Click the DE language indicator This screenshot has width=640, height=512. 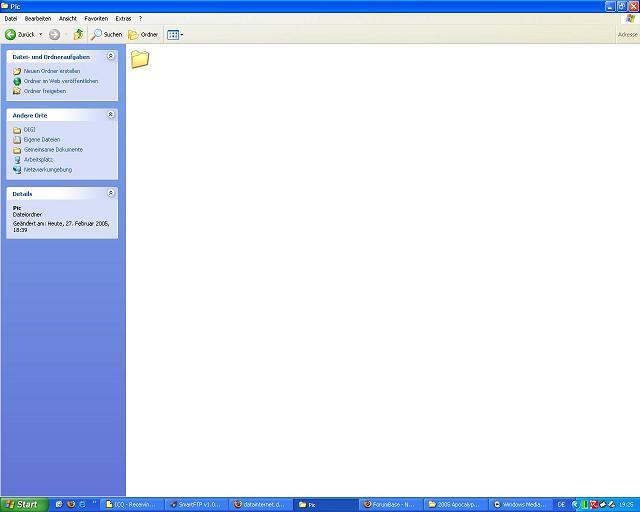pyautogui.click(x=561, y=505)
